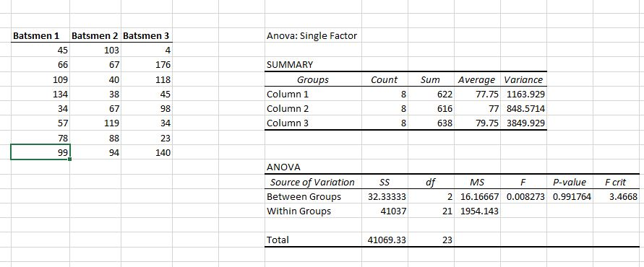Screen dimensions: 644x267
Task: Click the fill handle of the selected cell
Action: pyautogui.click(x=70, y=159)
